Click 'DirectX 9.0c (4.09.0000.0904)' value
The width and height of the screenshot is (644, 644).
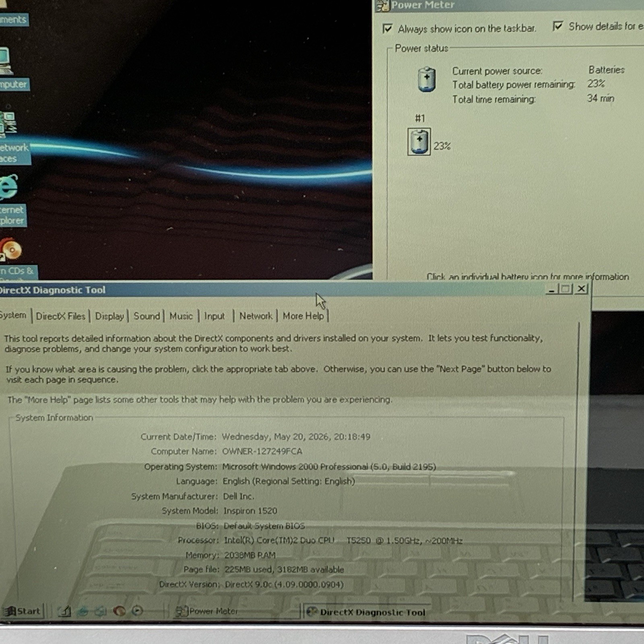pyautogui.click(x=284, y=584)
